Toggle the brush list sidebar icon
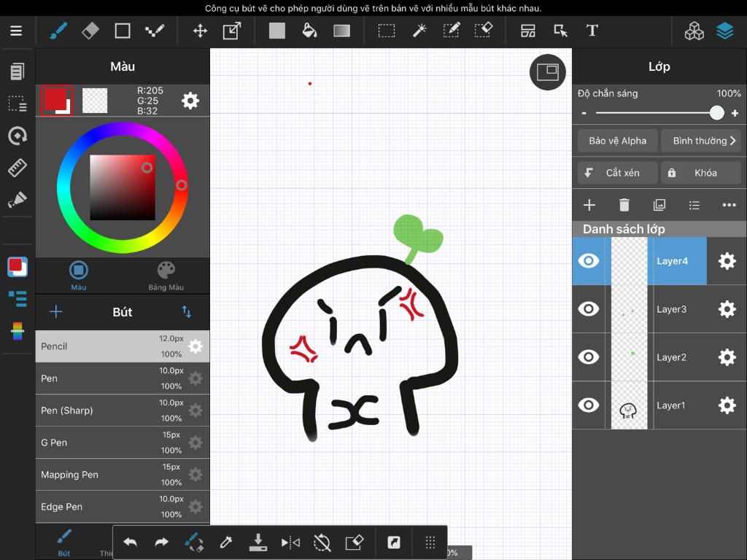 18,299
